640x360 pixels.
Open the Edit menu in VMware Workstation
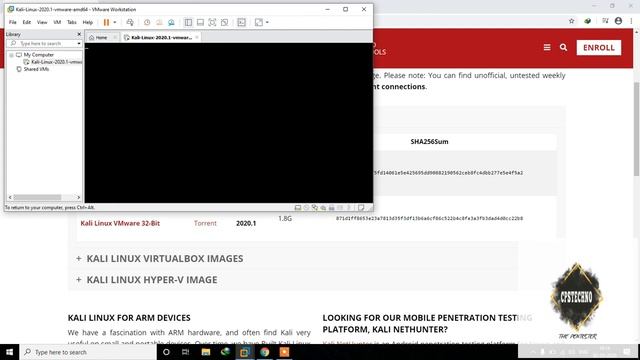pos(27,22)
